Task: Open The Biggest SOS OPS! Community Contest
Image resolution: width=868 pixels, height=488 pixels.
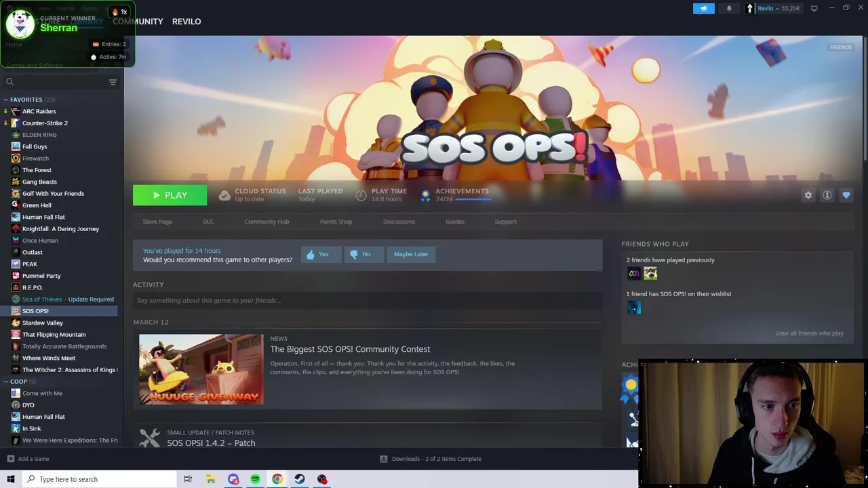Action: (350, 349)
